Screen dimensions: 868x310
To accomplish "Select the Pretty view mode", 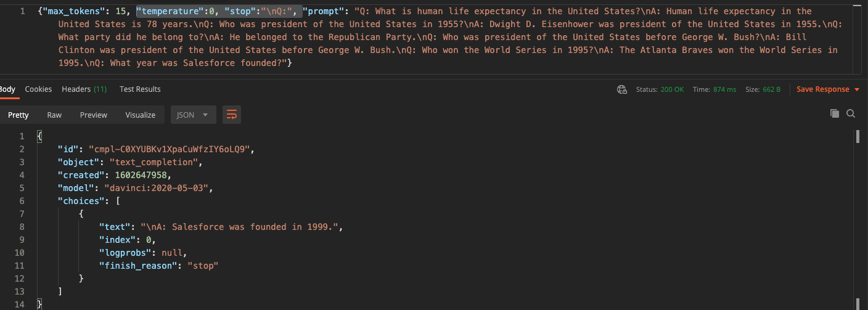I will click(x=18, y=115).
